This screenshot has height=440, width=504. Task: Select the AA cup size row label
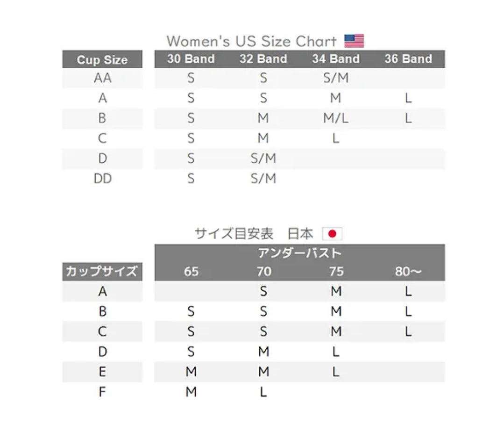click(x=102, y=78)
